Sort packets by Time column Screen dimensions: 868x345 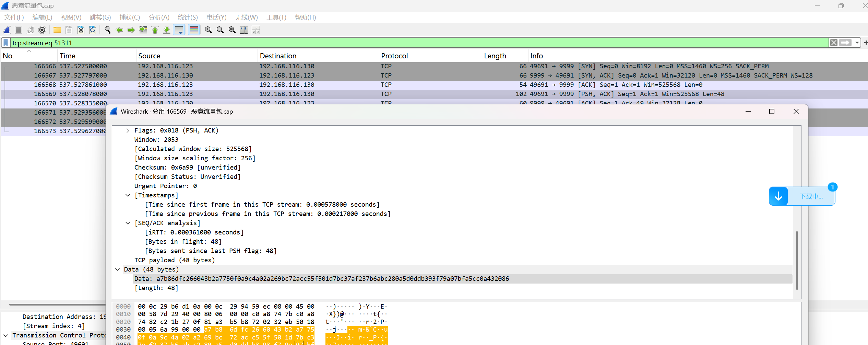tap(97, 56)
